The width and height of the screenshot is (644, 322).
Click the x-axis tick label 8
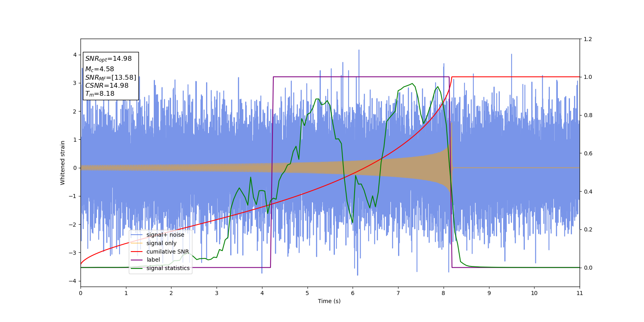[444, 293]
